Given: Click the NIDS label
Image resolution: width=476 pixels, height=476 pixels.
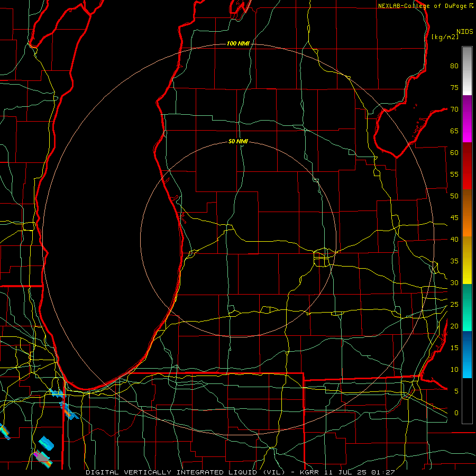Looking at the screenshot, I should click(465, 32).
